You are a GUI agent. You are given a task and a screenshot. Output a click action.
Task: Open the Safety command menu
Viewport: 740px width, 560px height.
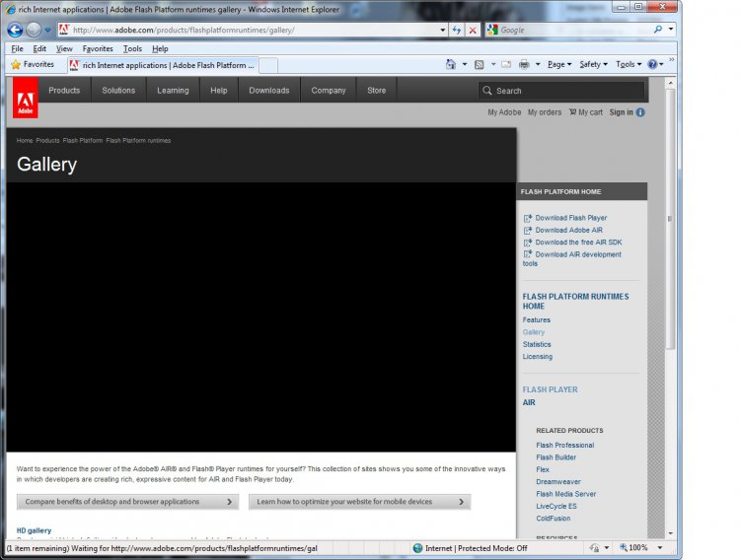593,64
